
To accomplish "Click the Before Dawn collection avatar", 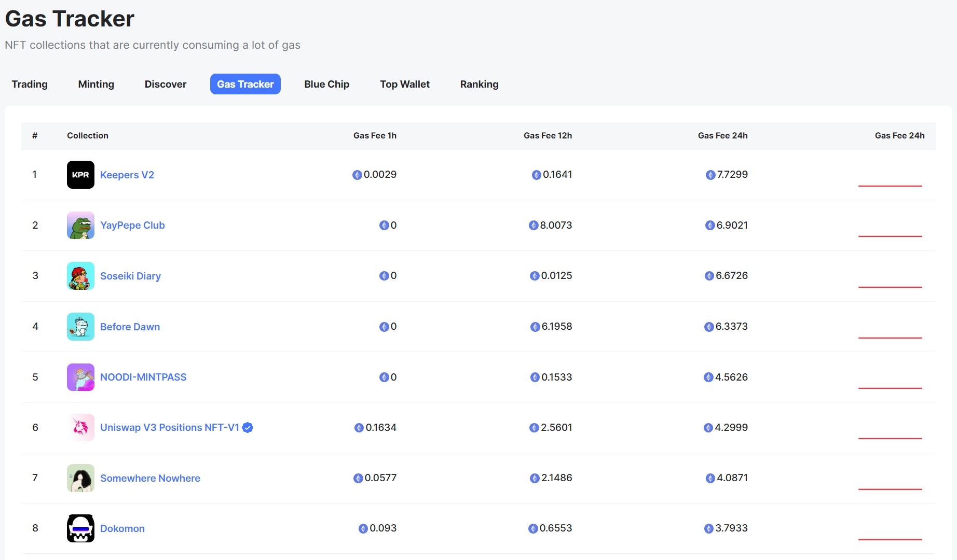I will click(80, 327).
